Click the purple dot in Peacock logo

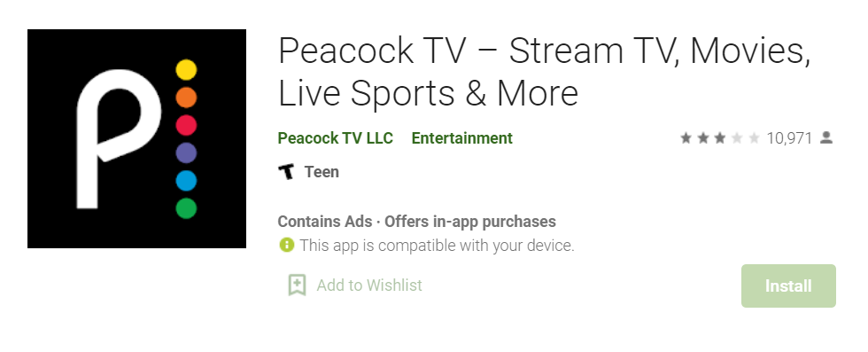pyautogui.click(x=186, y=153)
